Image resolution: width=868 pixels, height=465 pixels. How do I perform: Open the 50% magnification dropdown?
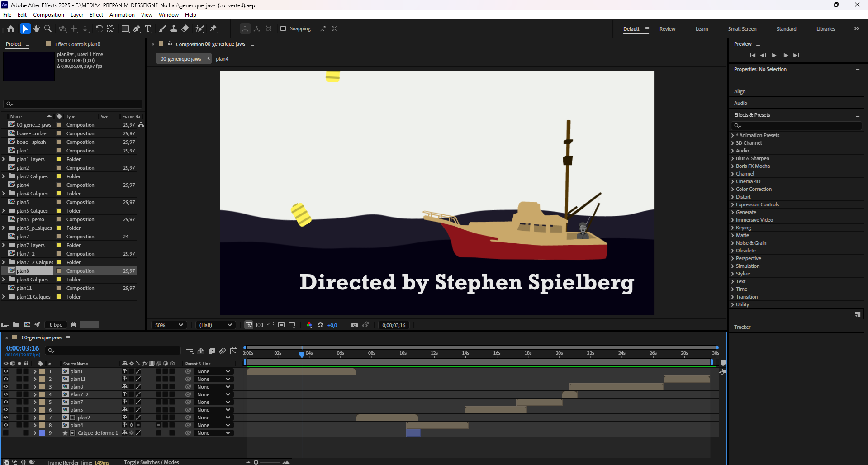tap(169, 325)
